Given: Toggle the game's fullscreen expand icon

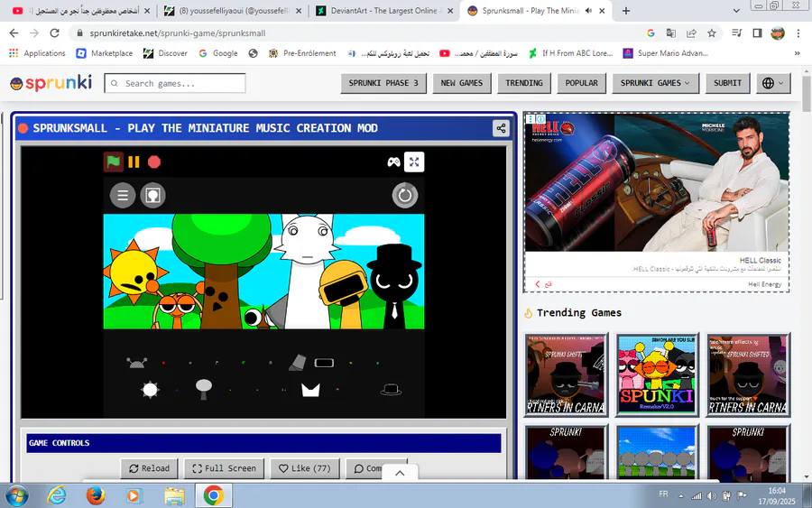Looking at the screenshot, I should point(414,162).
